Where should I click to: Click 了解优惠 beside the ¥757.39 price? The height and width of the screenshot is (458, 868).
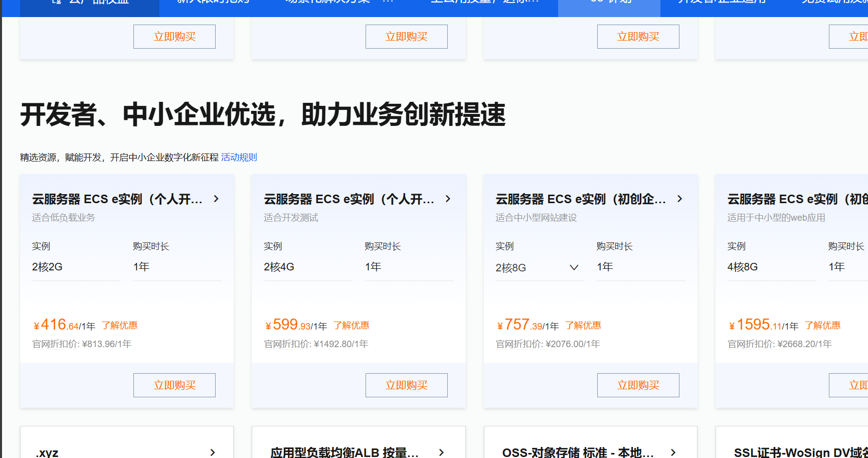click(x=583, y=326)
